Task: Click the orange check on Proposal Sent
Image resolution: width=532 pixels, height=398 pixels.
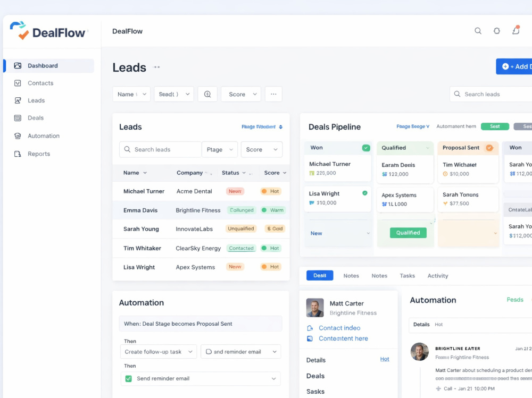Action: tap(489, 148)
